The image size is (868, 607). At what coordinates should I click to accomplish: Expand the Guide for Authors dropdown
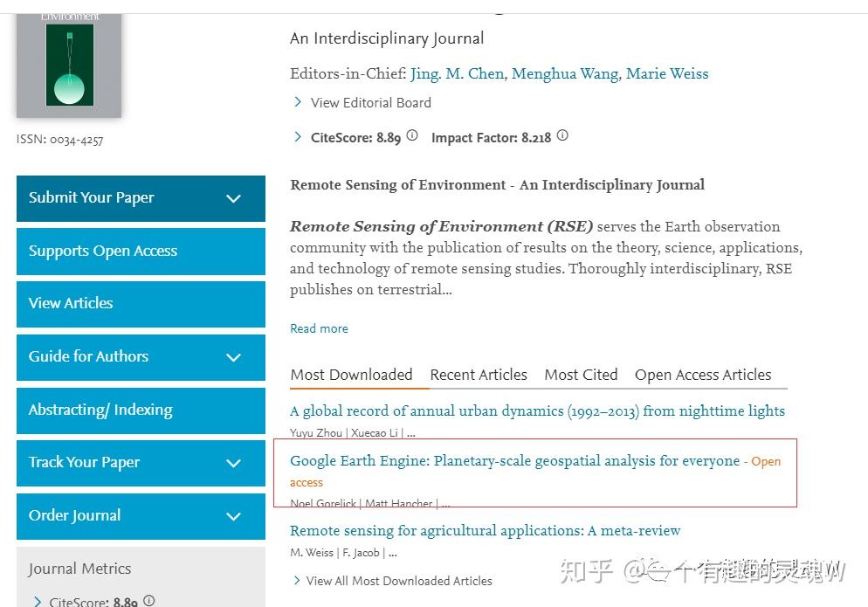(x=234, y=357)
